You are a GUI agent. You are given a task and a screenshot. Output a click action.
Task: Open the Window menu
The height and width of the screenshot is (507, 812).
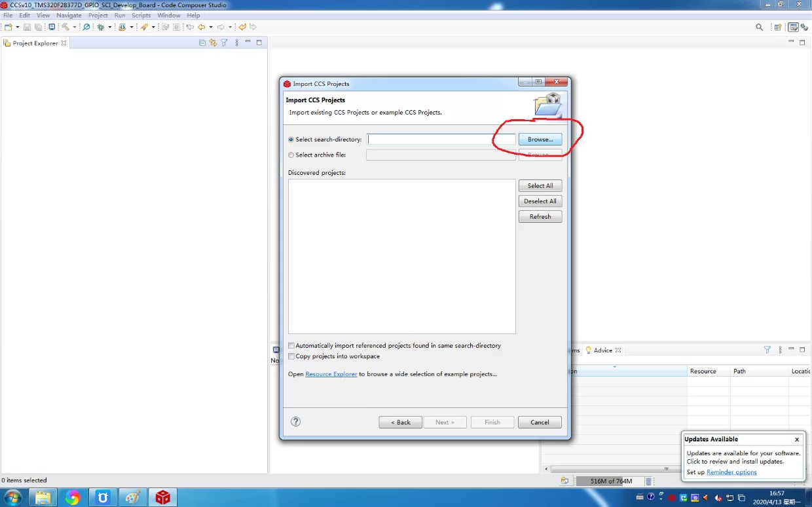pyautogui.click(x=169, y=15)
